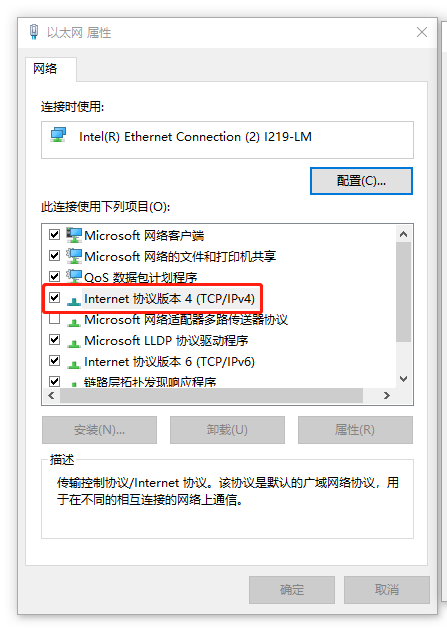Image resolution: width=447 pixels, height=632 pixels.
Task: Click the TCP/IPv6 protocol icon
Action: click(74, 364)
